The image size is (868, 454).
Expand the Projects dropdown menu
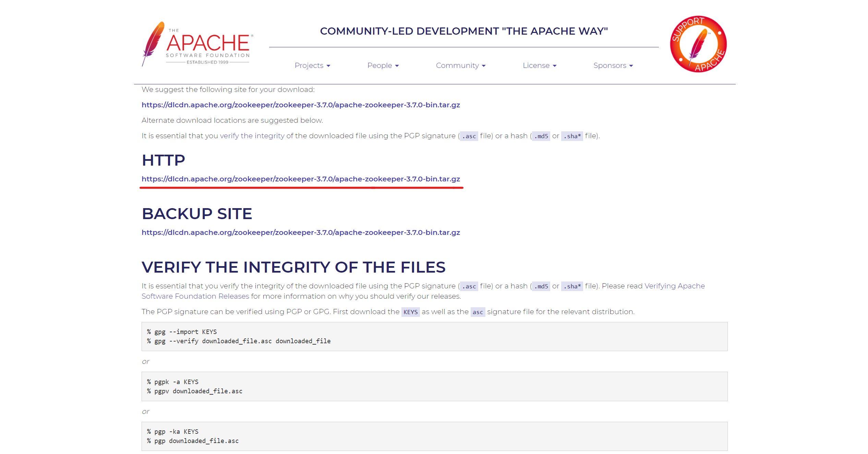click(312, 65)
